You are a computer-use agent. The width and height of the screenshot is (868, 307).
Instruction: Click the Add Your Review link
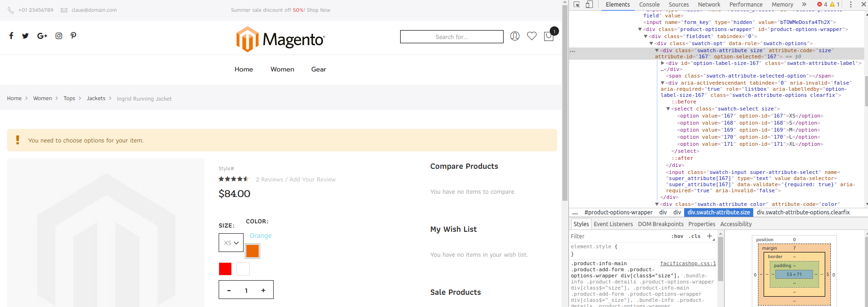click(313, 180)
